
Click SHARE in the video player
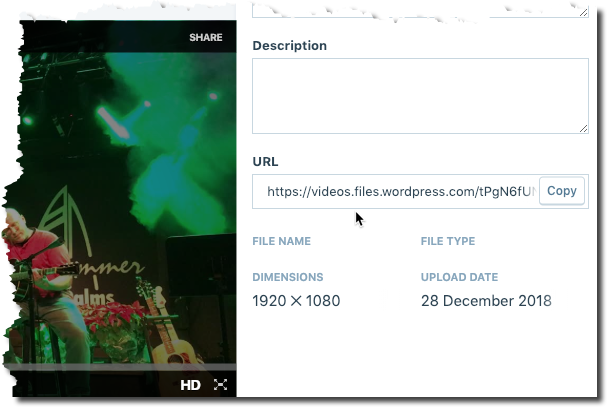point(206,37)
